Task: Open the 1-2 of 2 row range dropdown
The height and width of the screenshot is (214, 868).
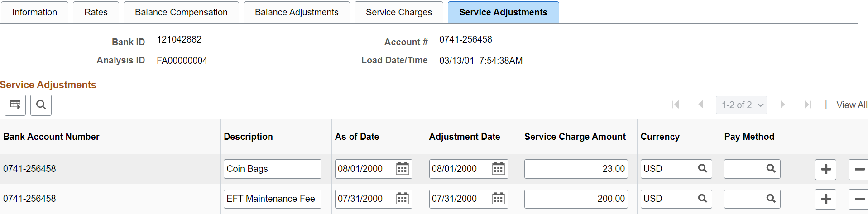Action: pyautogui.click(x=742, y=105)
